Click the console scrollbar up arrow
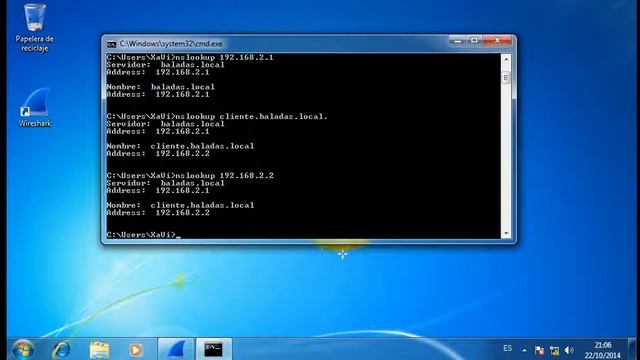The height and width of the screenshot is (360, 640). [x=506, y=59]
